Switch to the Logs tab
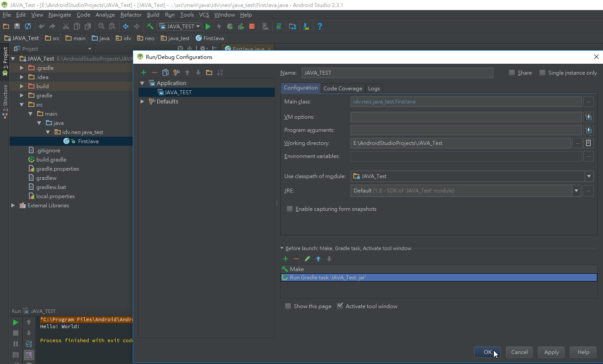The height and width of the screenshot is (364, 603). tap(374, 88)
